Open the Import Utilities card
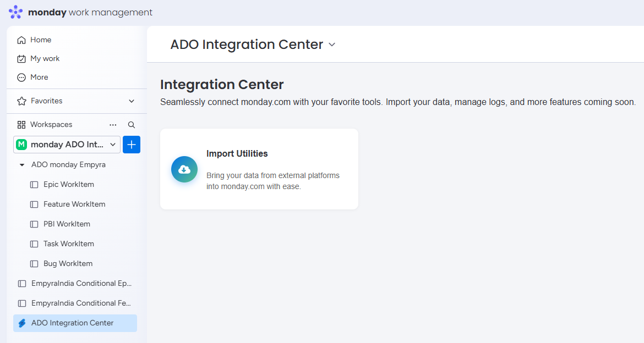644x343 pixels. point(259,169)
